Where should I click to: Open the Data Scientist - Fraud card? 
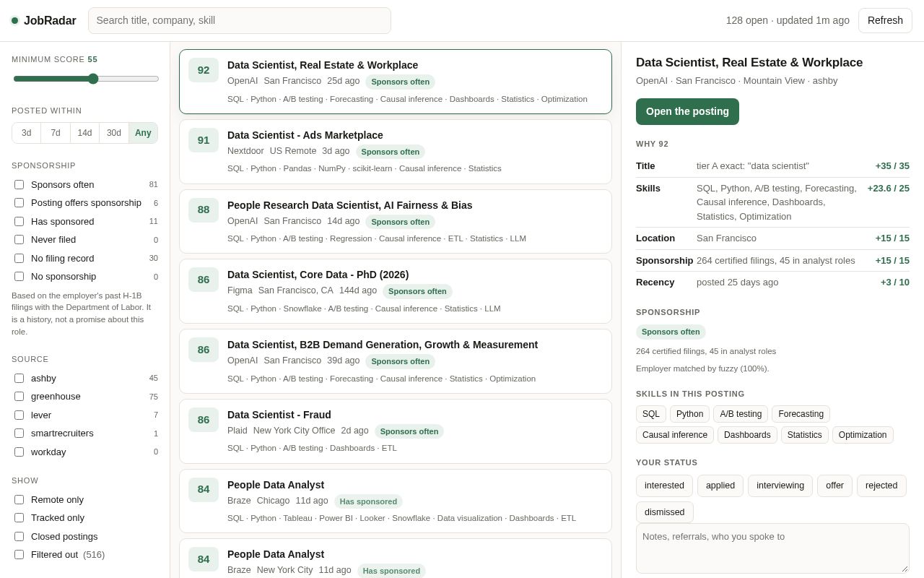pyautogui.click(x=396, y=431)
